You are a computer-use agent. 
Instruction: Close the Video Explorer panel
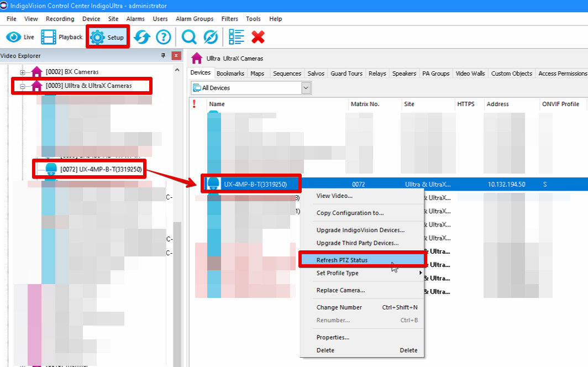(176, 55)
